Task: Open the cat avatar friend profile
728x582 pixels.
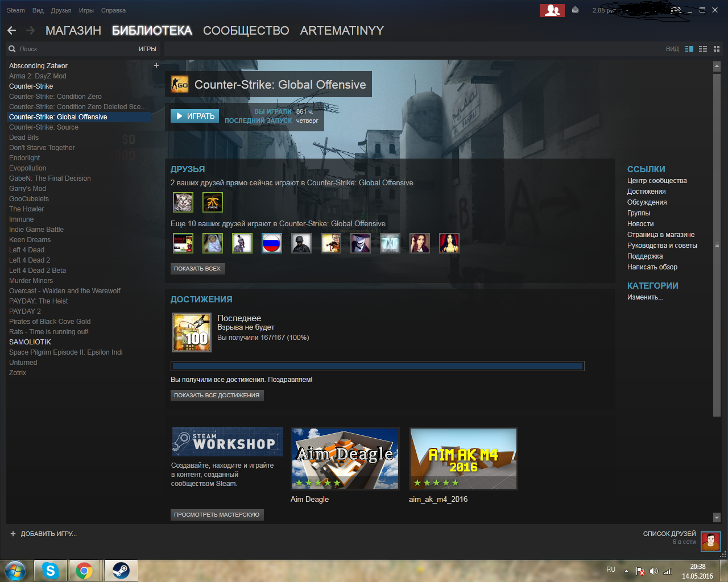Action: (183, 202)
